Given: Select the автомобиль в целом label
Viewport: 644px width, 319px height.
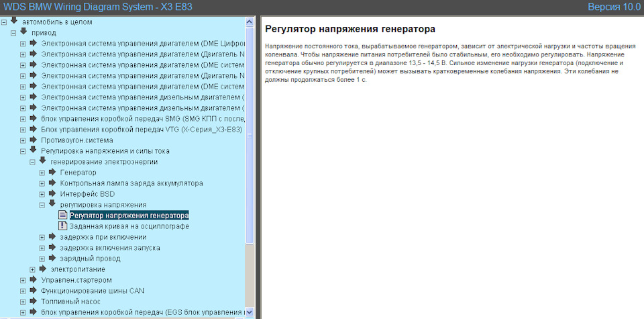Looking at the screenshot, I should point(57,21).
